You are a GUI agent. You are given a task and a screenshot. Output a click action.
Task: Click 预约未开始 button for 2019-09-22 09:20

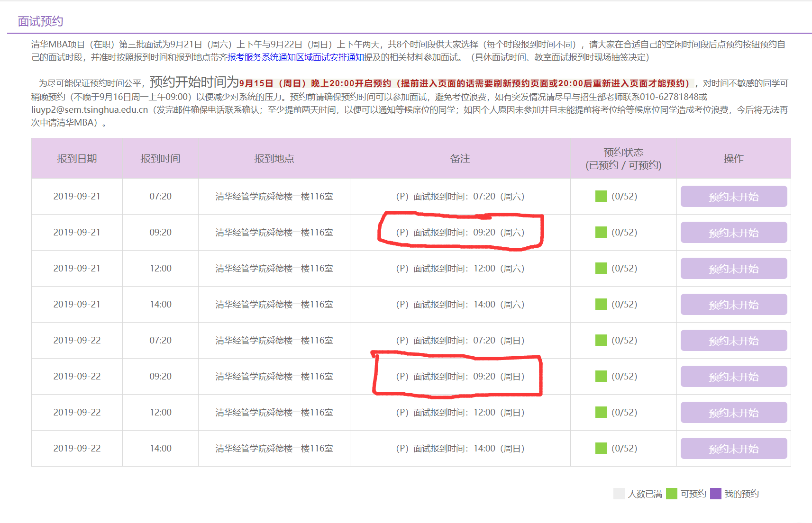pyautogui.click(x=734, y=377)
